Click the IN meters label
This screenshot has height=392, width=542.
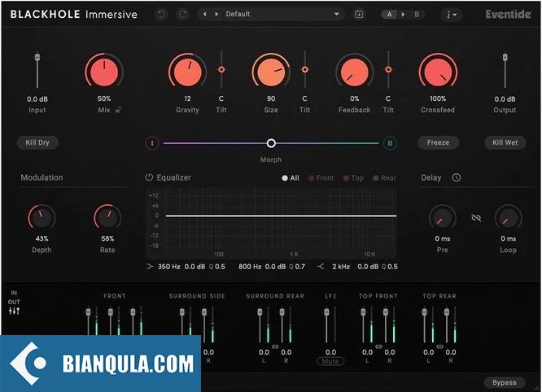[x=14, y=293]
